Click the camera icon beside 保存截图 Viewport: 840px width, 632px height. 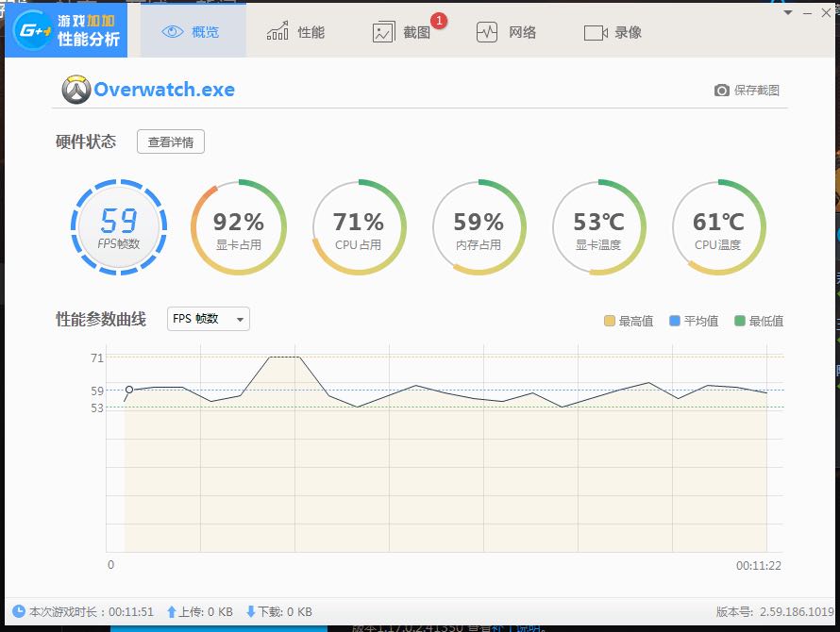click(721, 90)
